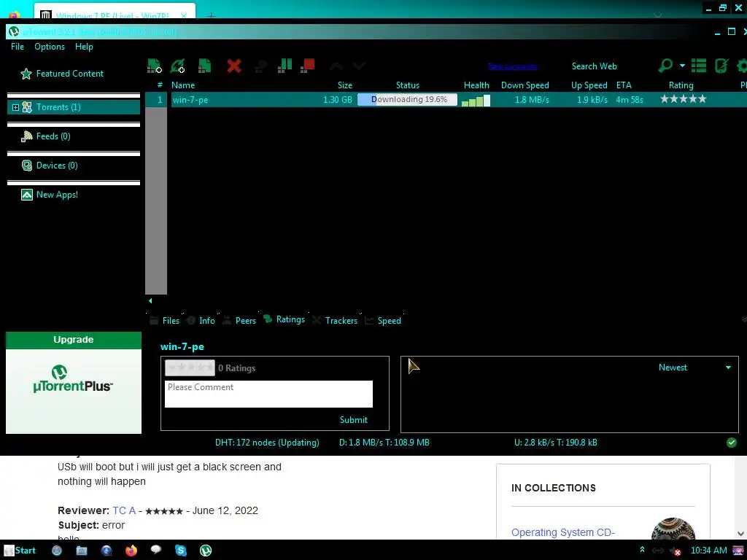This screenshot has width=747, height=560.
Task: Click the five-star rating of win-7-pe
Action: (x=683, y=99)
